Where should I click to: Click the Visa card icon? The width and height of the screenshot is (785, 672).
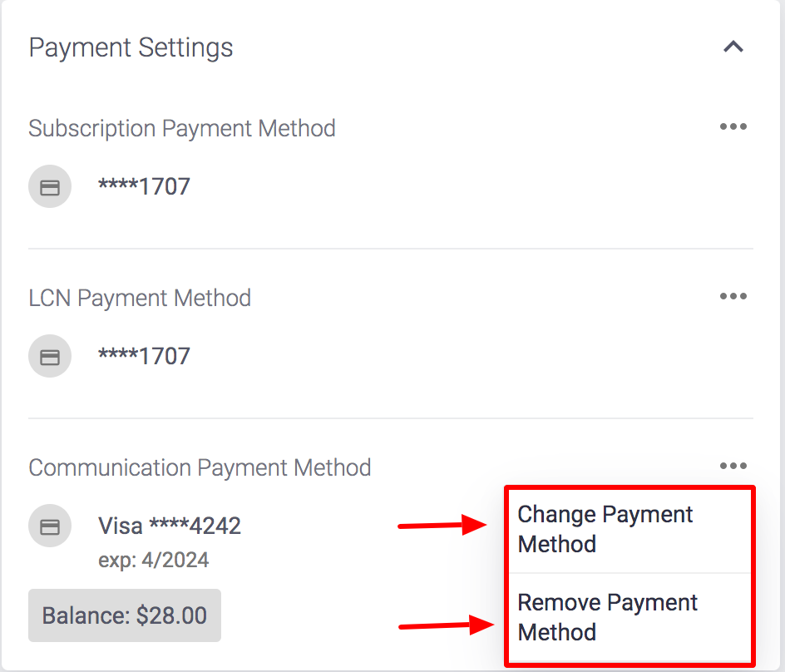50,526
